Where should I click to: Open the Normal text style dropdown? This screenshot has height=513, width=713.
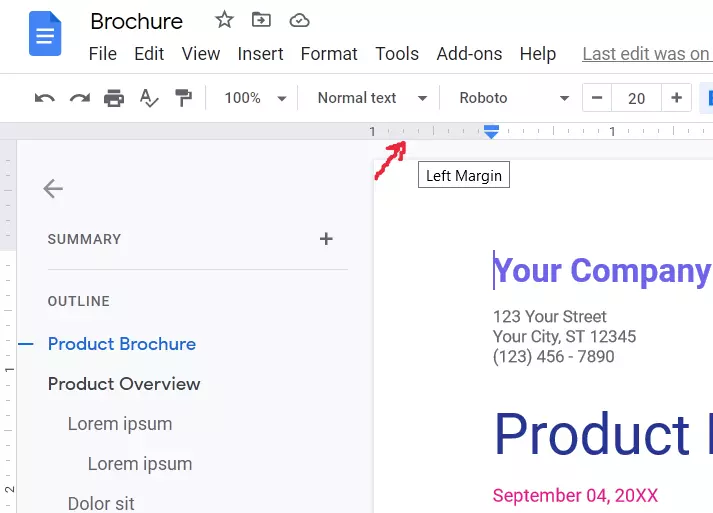tap(372, 98)
